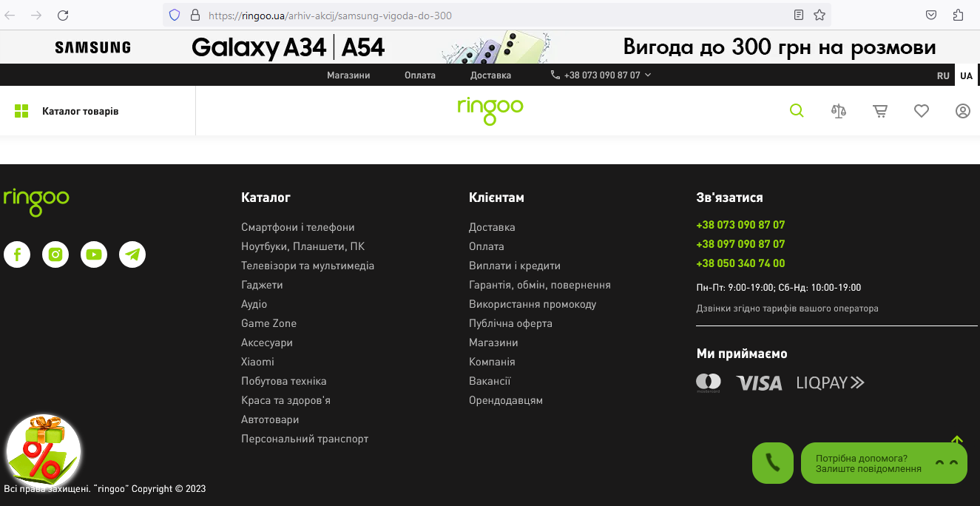Visit ringoo Facebook page icon
The image size is (980, 506).
tap(17, 254)
